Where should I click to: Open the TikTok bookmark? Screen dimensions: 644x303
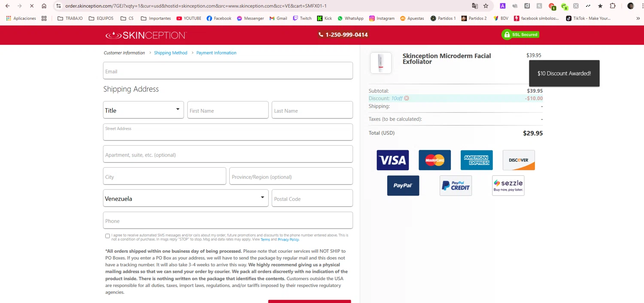[x=588, y=18]
